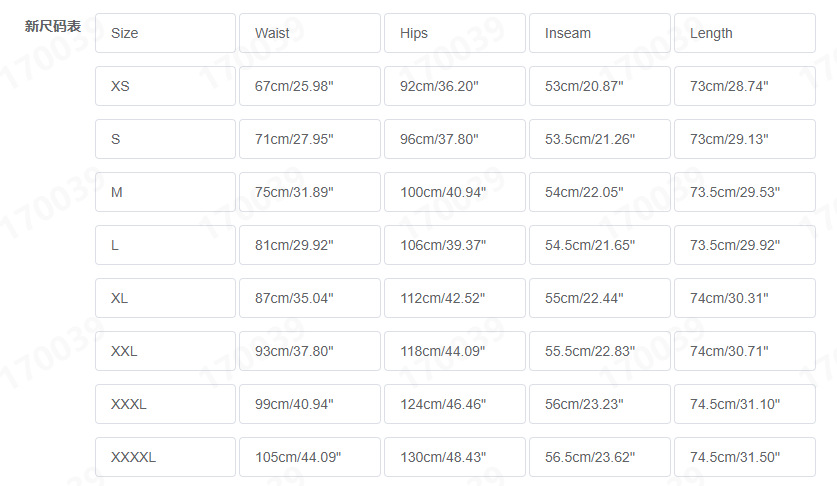Select the Inseam column header
The image size is (837, 486).
pyautogui.click(x=599, y=33)
